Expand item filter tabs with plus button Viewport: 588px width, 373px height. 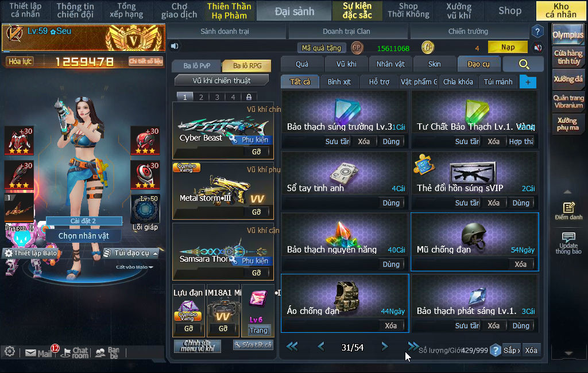click(x=528, y=82)
